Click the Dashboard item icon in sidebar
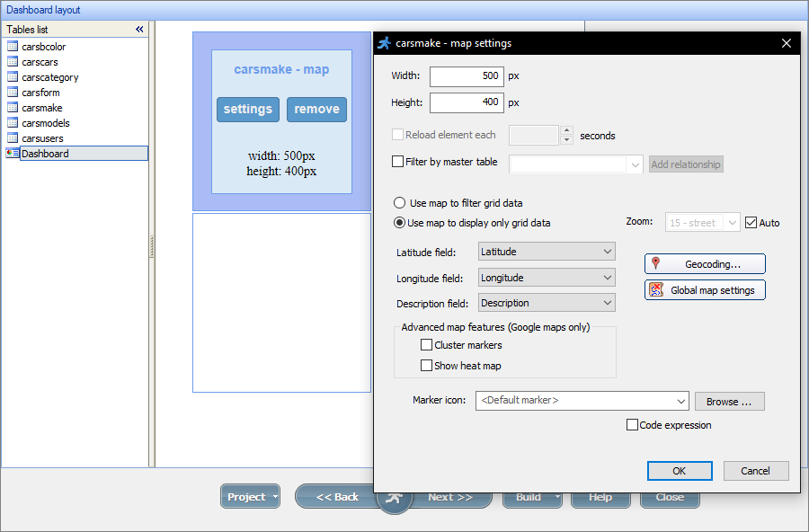The height and width of the screenshot is (532, 809). [x=13, y=153]
